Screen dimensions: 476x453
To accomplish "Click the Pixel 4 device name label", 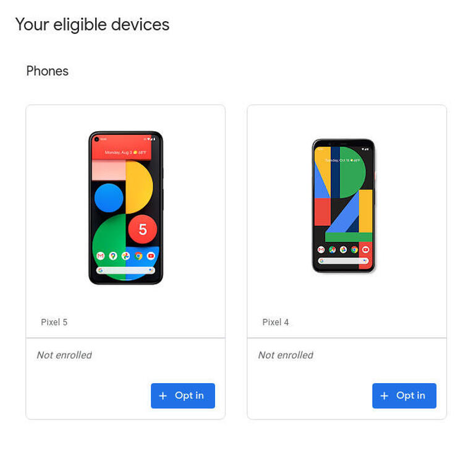I will [x=275, y=322].
